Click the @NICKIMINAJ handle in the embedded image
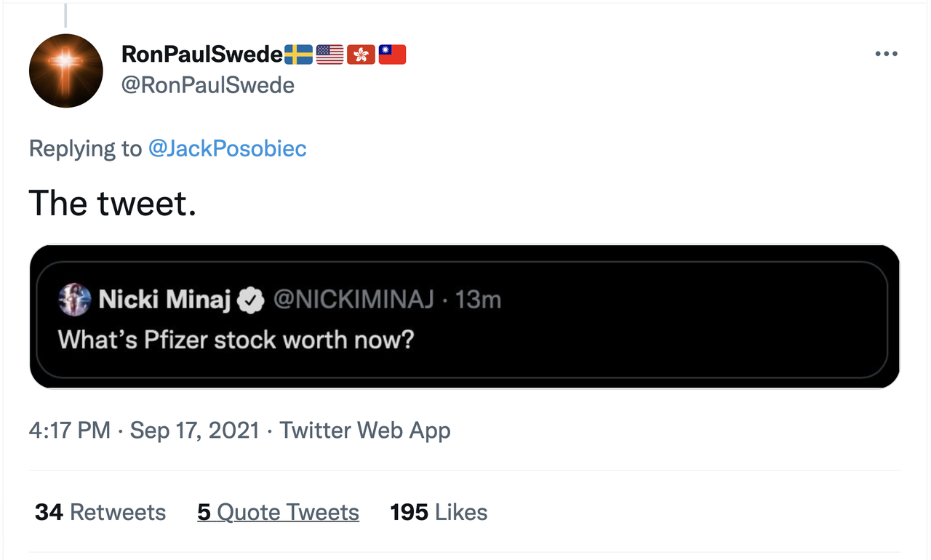Viewport: 931px width, 560px height. (x=353, y=300)
